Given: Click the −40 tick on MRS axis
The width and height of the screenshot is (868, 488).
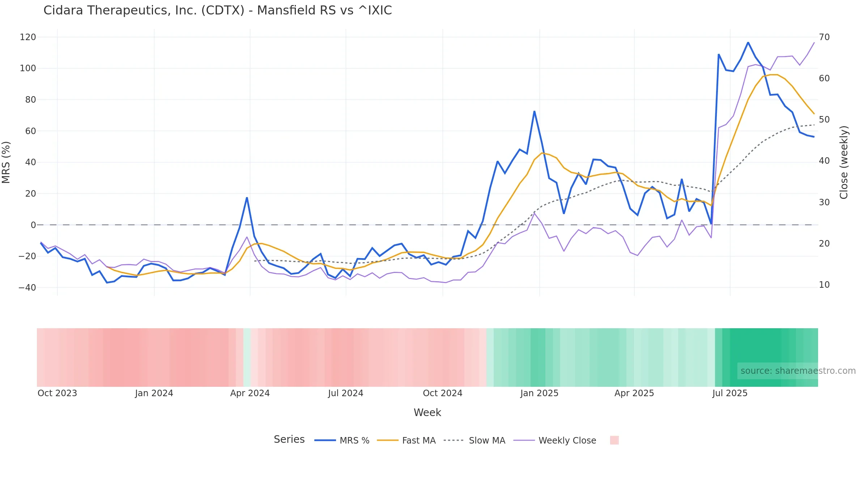Looking at the screenshot, I should pyautogui.click(x=27, y=288).
